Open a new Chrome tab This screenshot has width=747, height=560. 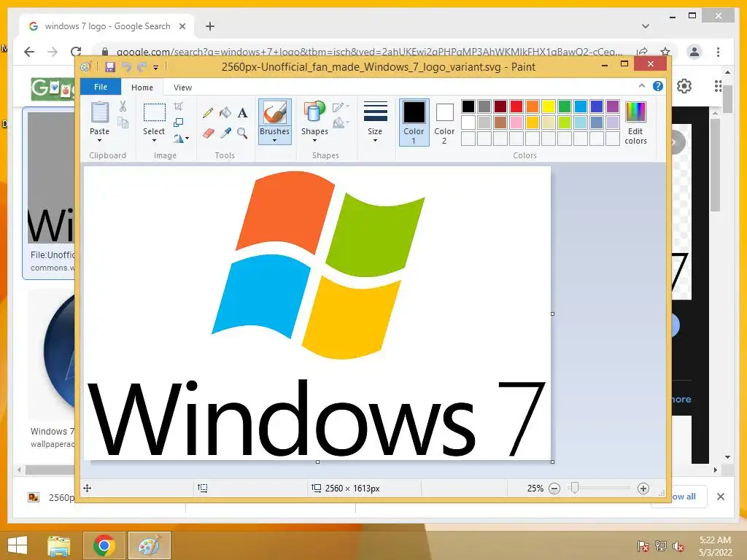click(210, 26)
